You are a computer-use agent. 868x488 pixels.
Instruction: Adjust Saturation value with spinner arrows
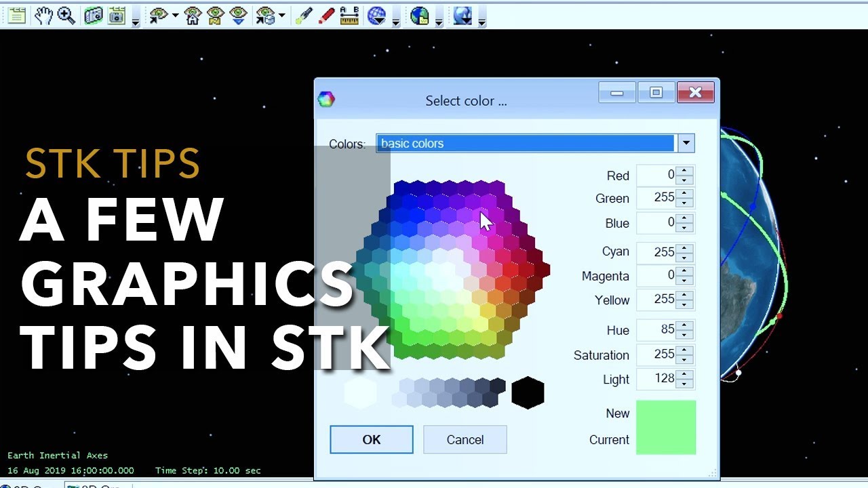pyautogui.click(x=685, y=354)
